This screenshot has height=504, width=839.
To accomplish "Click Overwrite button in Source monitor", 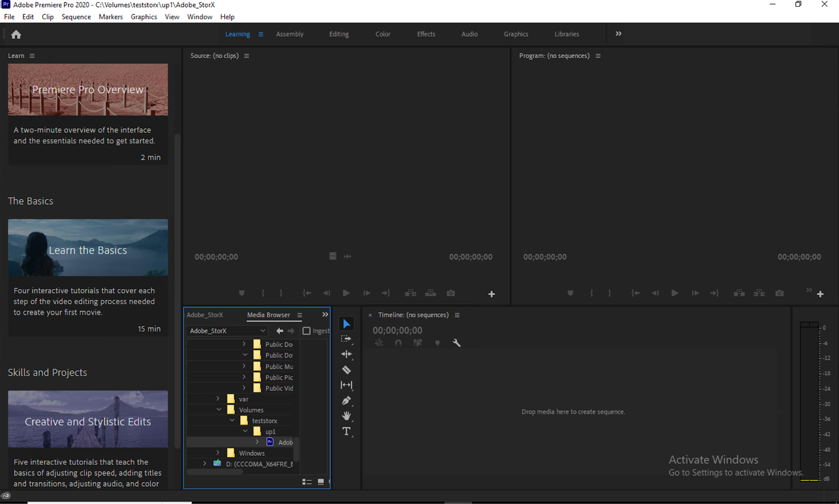I will click(x=431, y=293).
